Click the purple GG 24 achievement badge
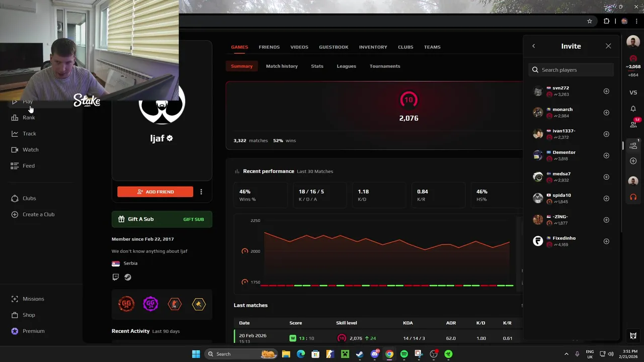Screen dimensions: 644x362 click(150, 304)
